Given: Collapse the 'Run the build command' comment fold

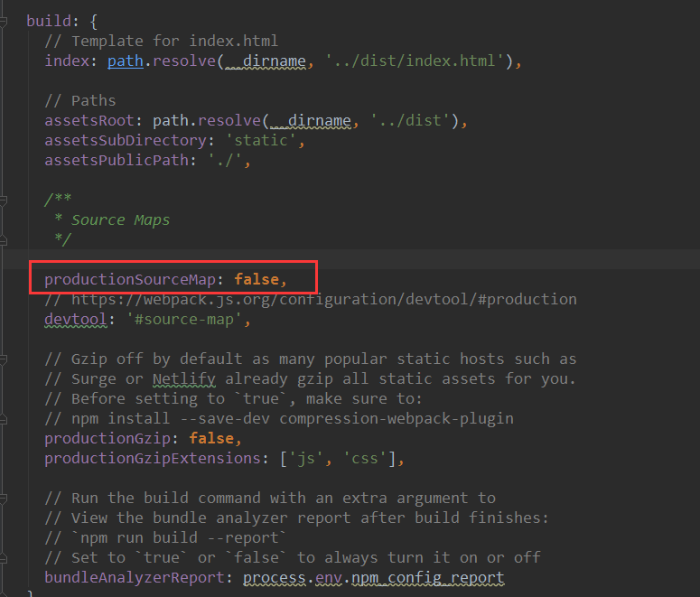Looking at the screenshot, I should (3, 498).
